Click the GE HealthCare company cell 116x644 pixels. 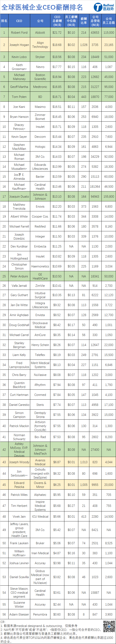tap(40, 276)
